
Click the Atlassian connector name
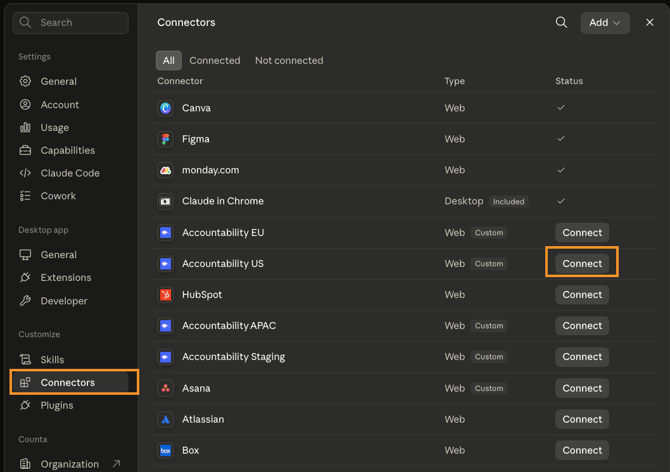(x=203, y=419)
